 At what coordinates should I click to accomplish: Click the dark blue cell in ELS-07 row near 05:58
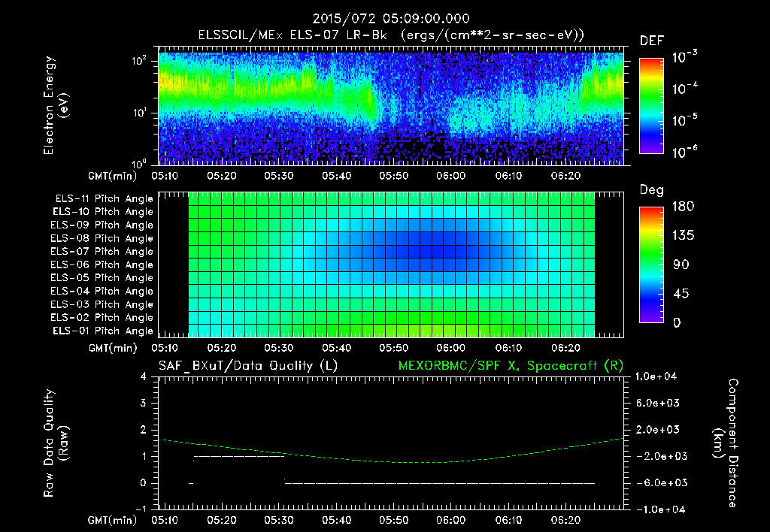pyautogui.click(x=438, y=251)
